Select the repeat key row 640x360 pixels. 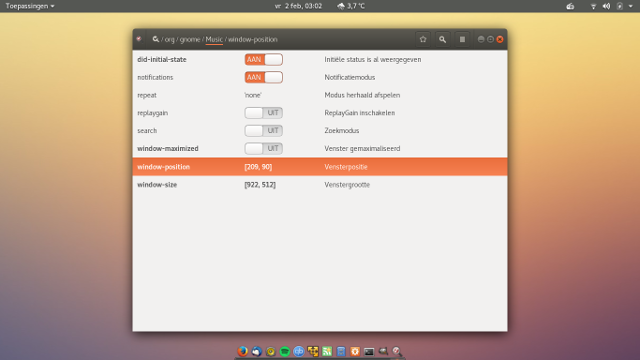(x=320, y=95)
